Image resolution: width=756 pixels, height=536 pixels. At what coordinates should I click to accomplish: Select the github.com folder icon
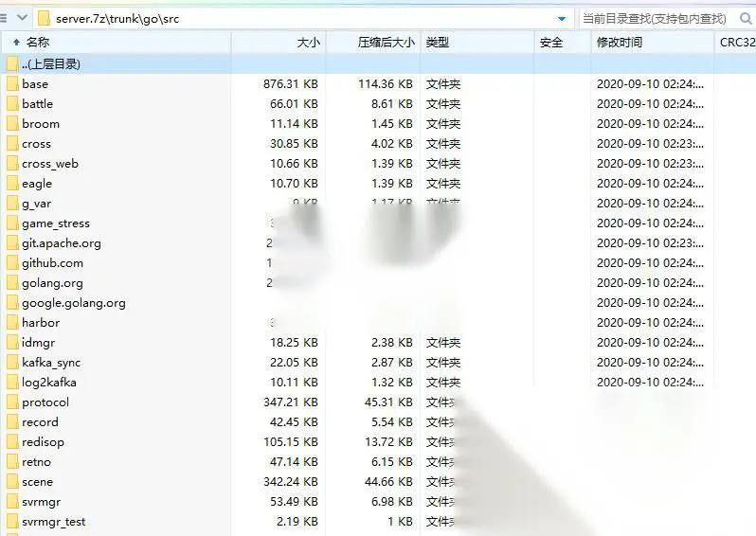coord(13,262)
